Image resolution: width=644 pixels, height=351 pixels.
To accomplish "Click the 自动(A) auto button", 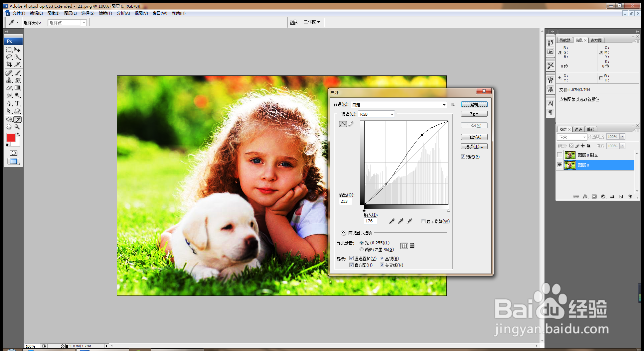I will pyautogui.click(x=474, y=137).
